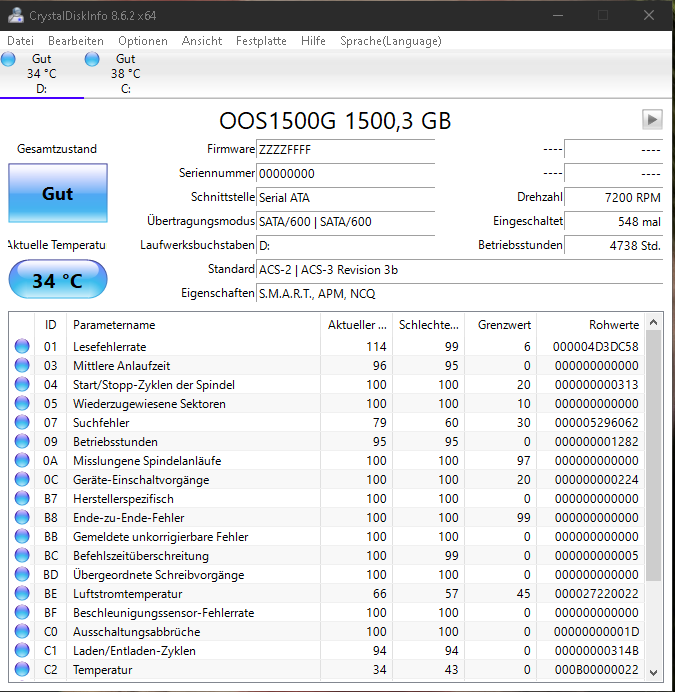Screen dimensions: 675x692
Task: Click the 34 °C temperature button
Action: [x=58, y=280]
